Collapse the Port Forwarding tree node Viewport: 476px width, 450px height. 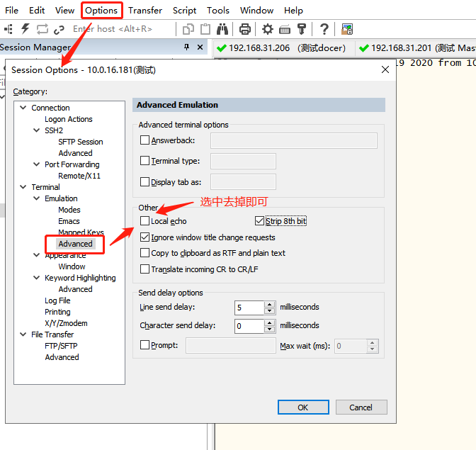36,164
